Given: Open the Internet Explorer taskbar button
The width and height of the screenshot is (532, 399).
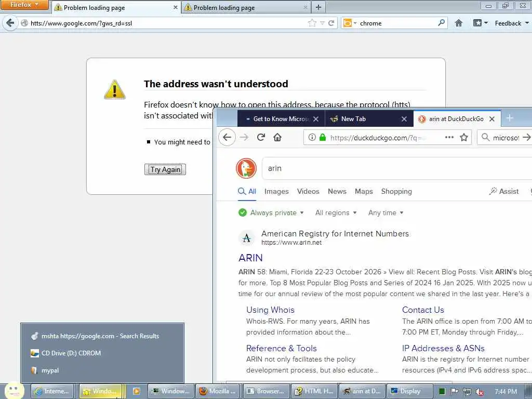Looking at the screenshot, I should (52, 391).
